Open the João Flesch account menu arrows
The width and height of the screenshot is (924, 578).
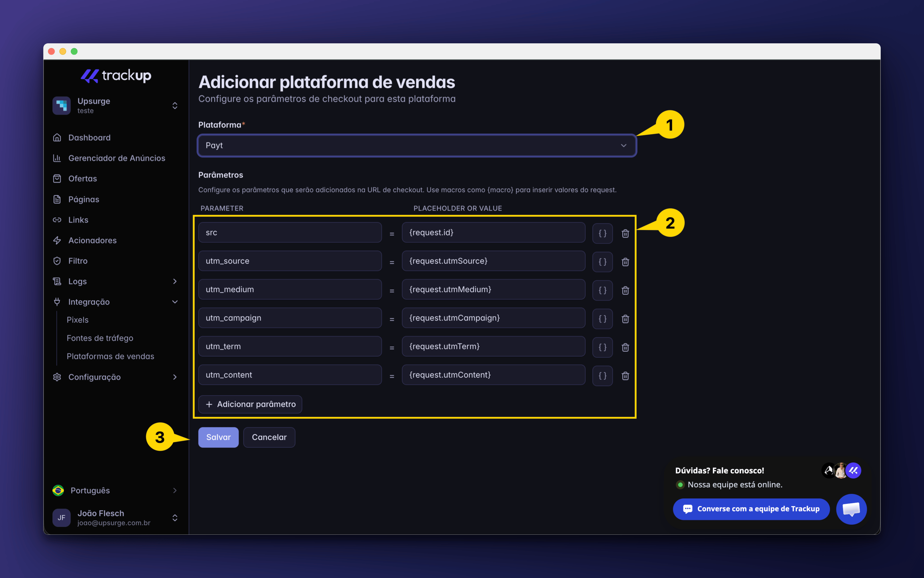point(175,518)
